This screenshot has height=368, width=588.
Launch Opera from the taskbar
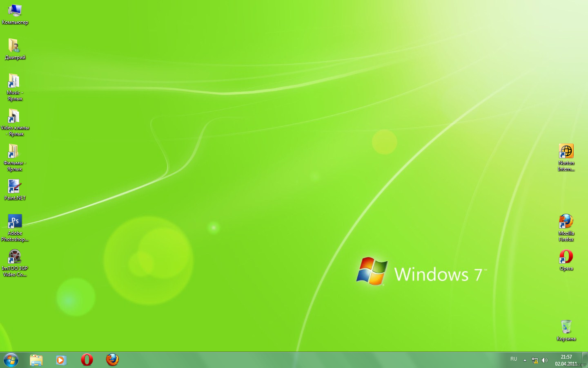(x=87, y=360)
